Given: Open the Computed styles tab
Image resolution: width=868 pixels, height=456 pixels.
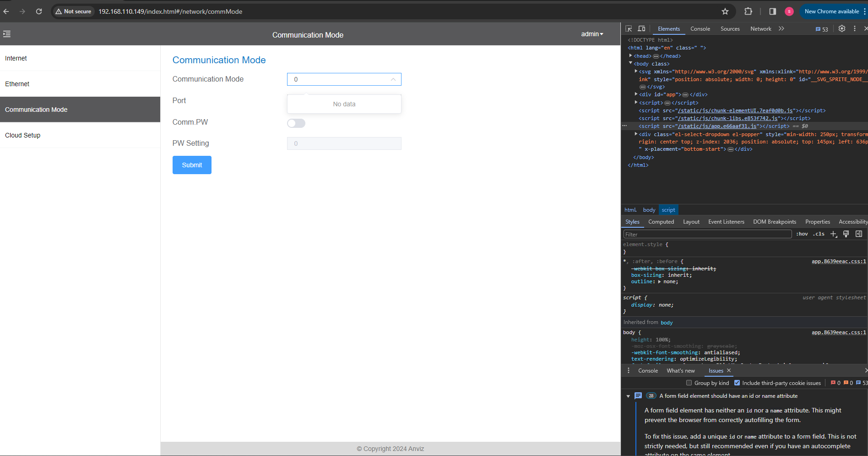Looking at the screenshot, I should click(x=661, y=222).
